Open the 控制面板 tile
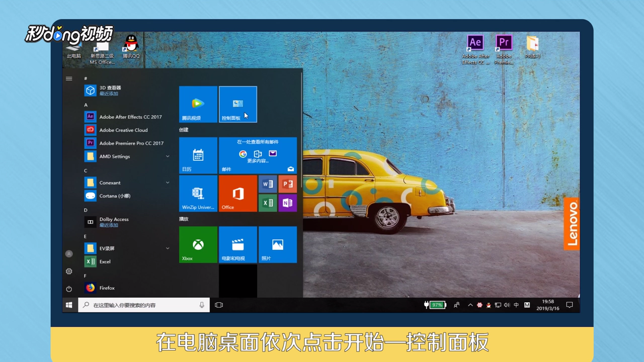This screenshot has height=362, width=644. click(238, 104)
